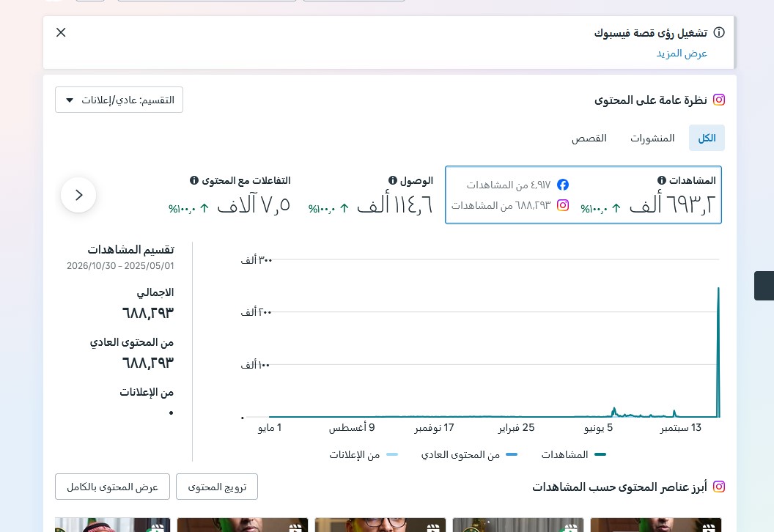
Task: Click the date range 2026/10/30 - 2025/05/01
Action: 120,265
